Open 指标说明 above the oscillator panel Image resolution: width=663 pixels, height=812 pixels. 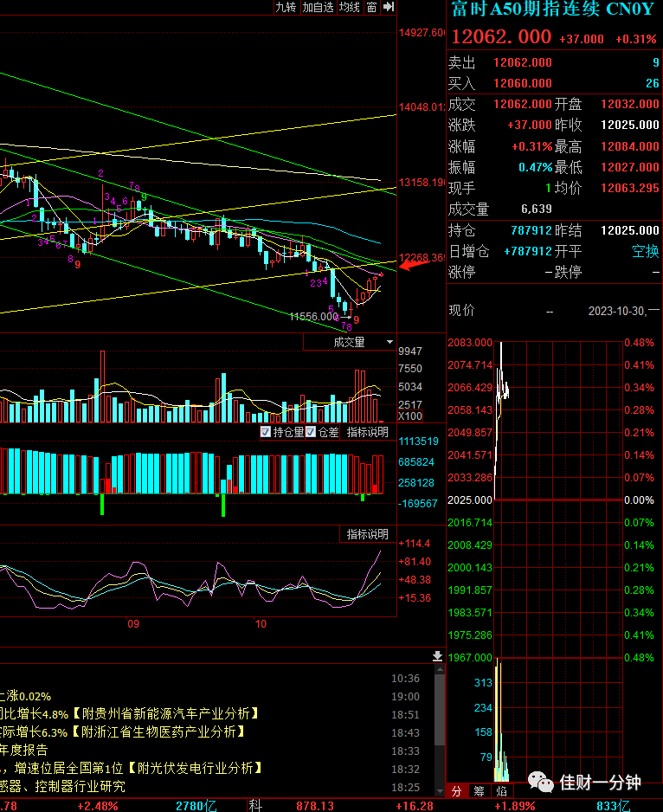(x=367, y=534)
